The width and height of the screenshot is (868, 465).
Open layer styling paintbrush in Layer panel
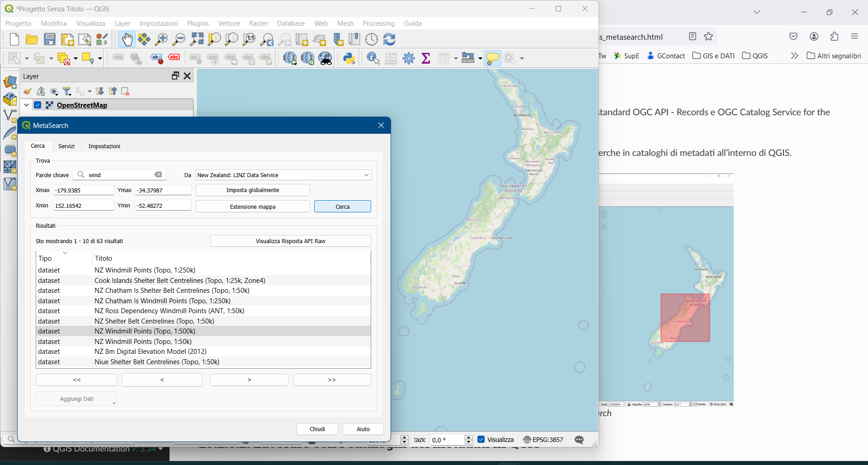coord(28,92)
